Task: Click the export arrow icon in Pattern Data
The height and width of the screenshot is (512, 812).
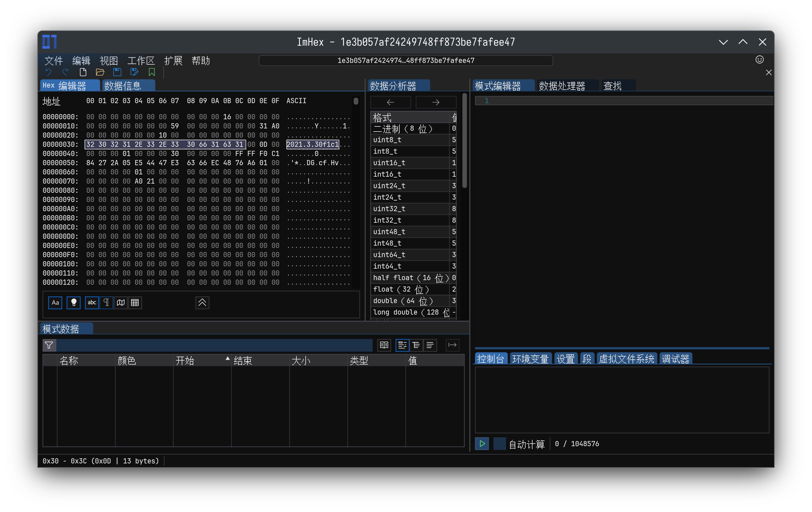Action: (452, 345)
